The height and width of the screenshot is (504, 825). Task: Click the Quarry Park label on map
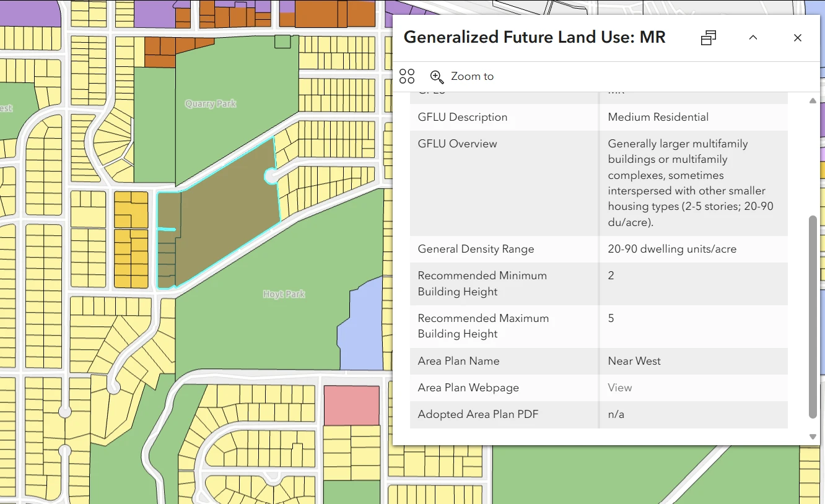pyautogui.click(x=211, y=104)
